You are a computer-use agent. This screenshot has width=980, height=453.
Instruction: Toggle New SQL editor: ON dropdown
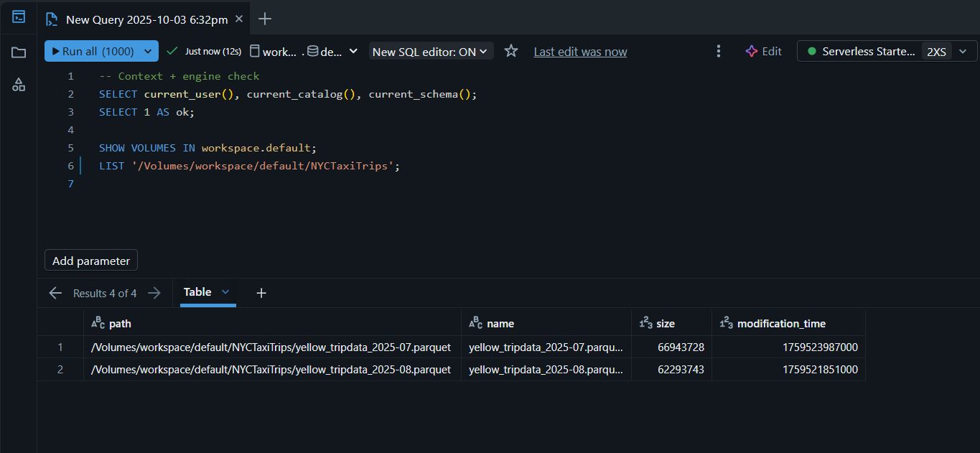click(x=431, y=52)
